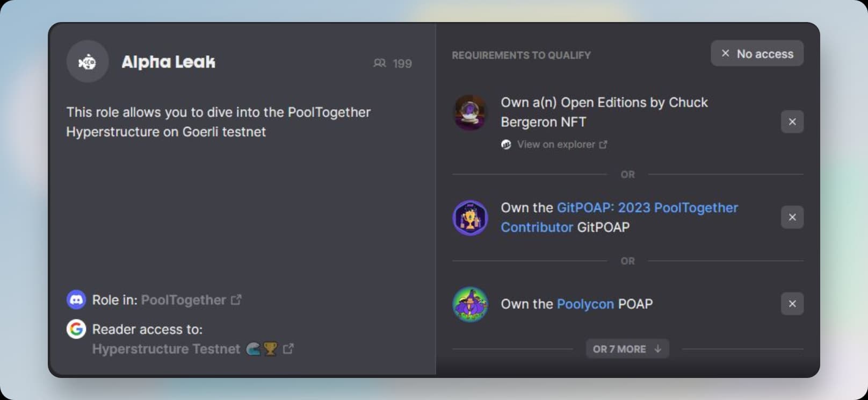The image size is (868, 400).
Task: Expand the OR 7 MORE requirements
Action: (x=627, y=349)
